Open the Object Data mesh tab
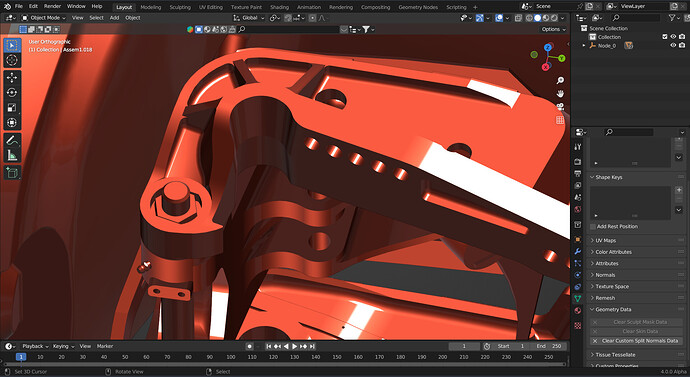 pos(578,299)
